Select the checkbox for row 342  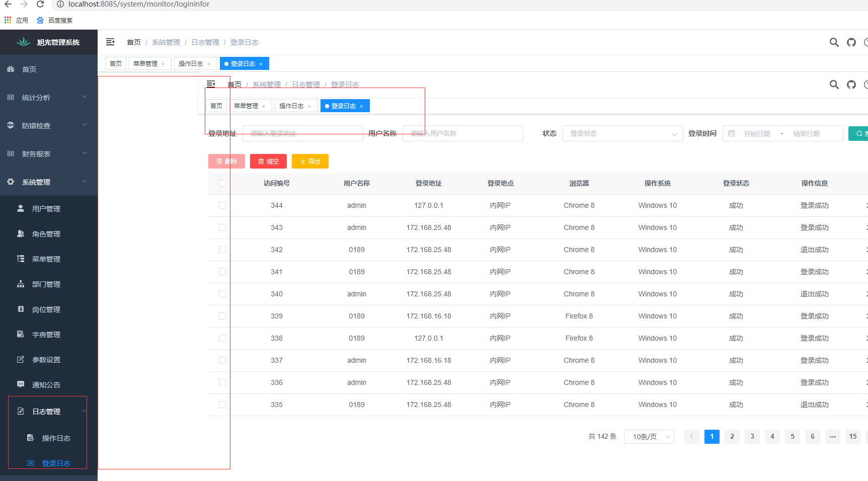(222, 250)
